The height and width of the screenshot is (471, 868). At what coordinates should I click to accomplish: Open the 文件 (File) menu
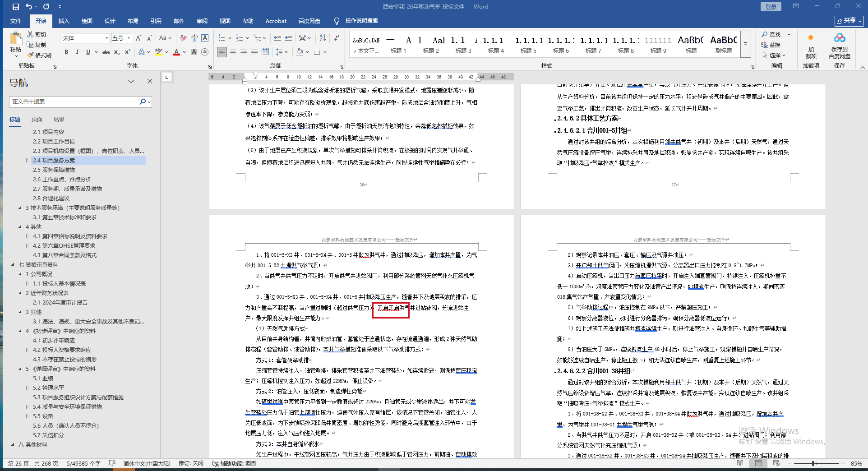(16, 21)
